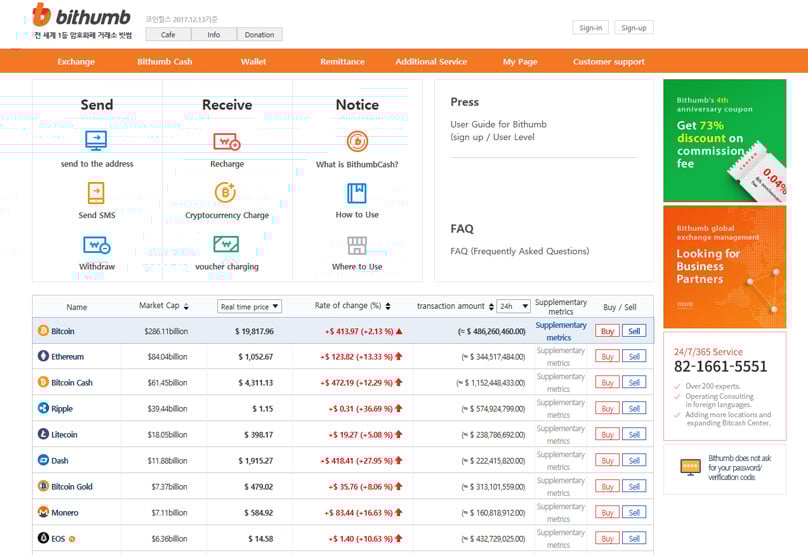Open FAQ (Frequently Asked Questions) link
The height and width of the screenshot is (555, 808).
(x=519, y=251)
